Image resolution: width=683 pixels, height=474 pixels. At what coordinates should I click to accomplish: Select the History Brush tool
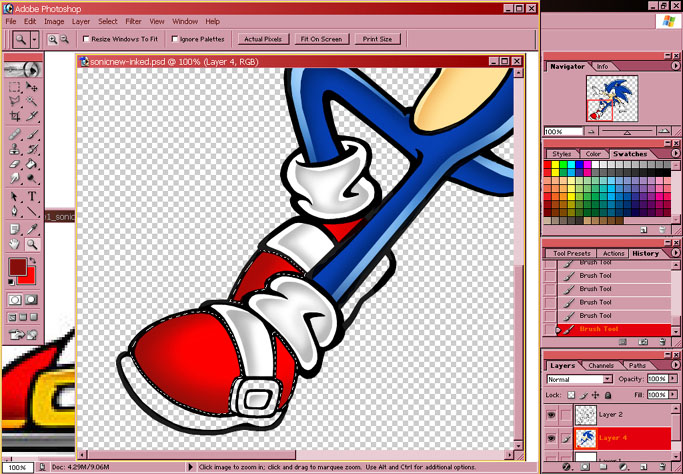pyautogui.click(x=31, y=149)
